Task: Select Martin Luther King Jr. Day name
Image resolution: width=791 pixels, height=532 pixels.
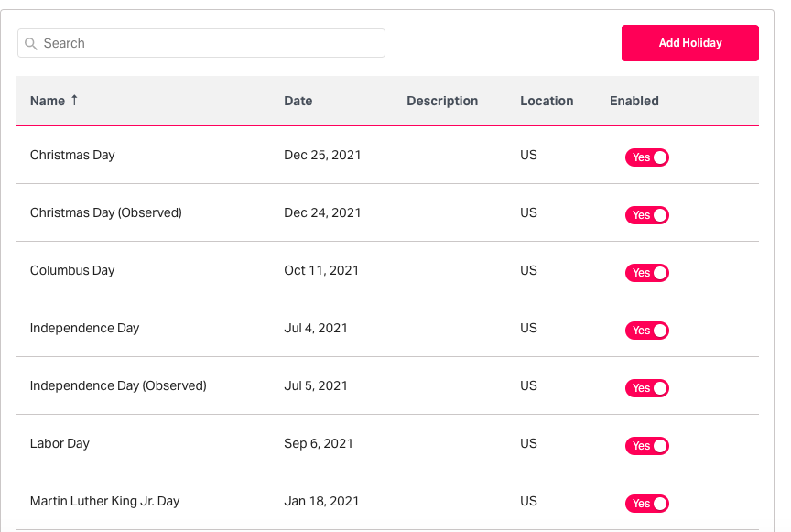Action: click(105, 501)
